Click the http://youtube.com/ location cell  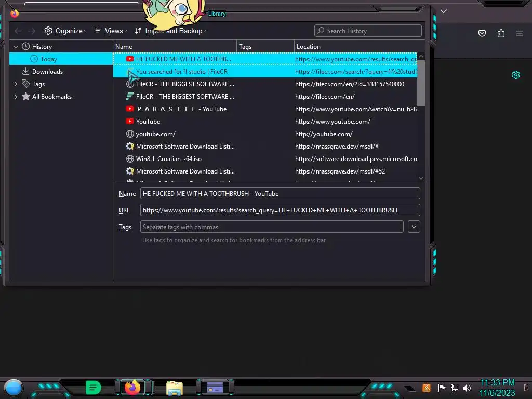[x=324, y=134]
